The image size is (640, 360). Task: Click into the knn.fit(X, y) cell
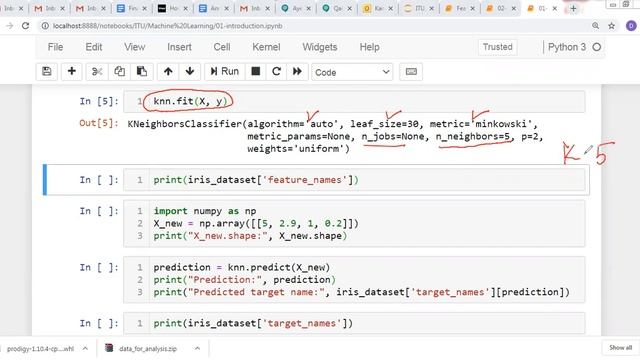click(354, 101)
